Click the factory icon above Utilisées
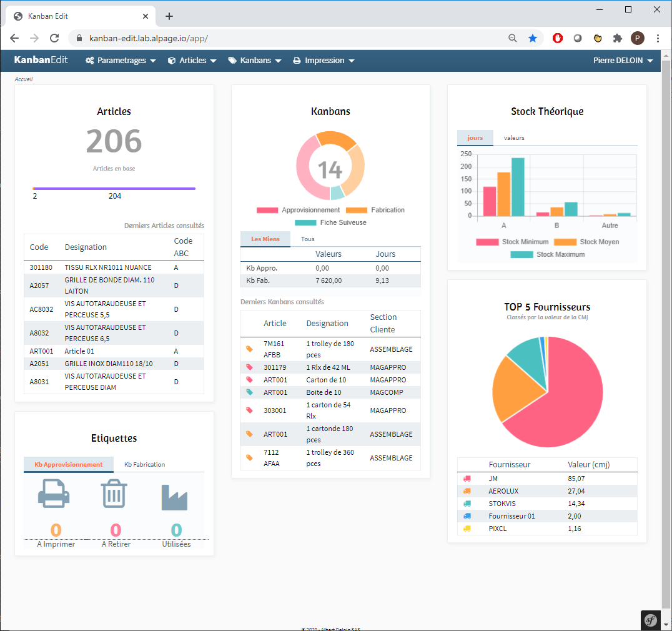This screenshot has width=672, height=631. point(174,497)
